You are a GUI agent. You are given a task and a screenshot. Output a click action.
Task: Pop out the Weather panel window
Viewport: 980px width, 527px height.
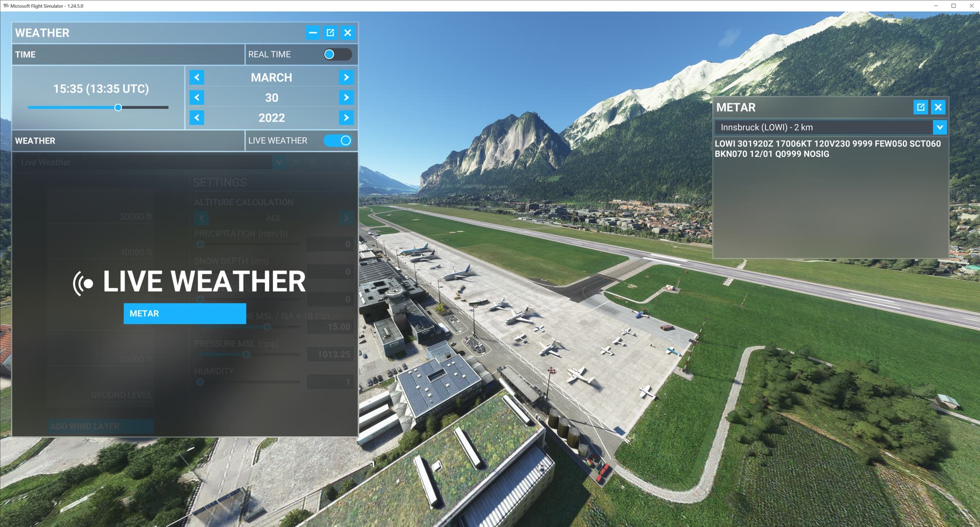[x=330, y=33]
